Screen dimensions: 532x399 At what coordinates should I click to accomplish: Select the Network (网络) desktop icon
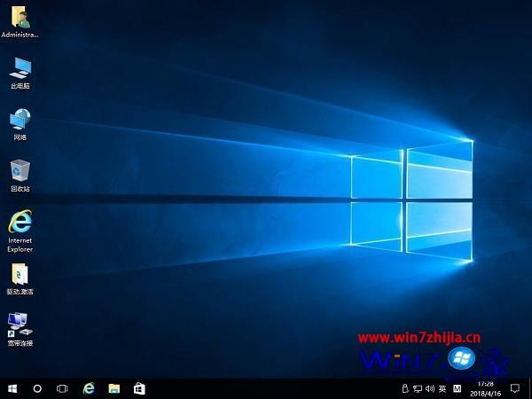tap(20, 124)
